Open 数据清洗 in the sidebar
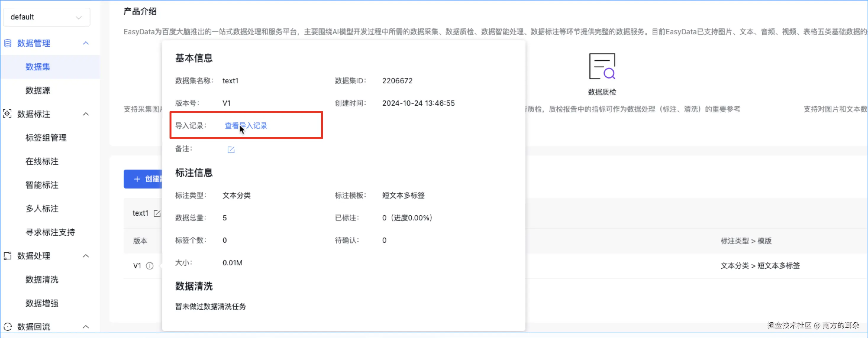 pyautogui.click(x=42, y=279)
